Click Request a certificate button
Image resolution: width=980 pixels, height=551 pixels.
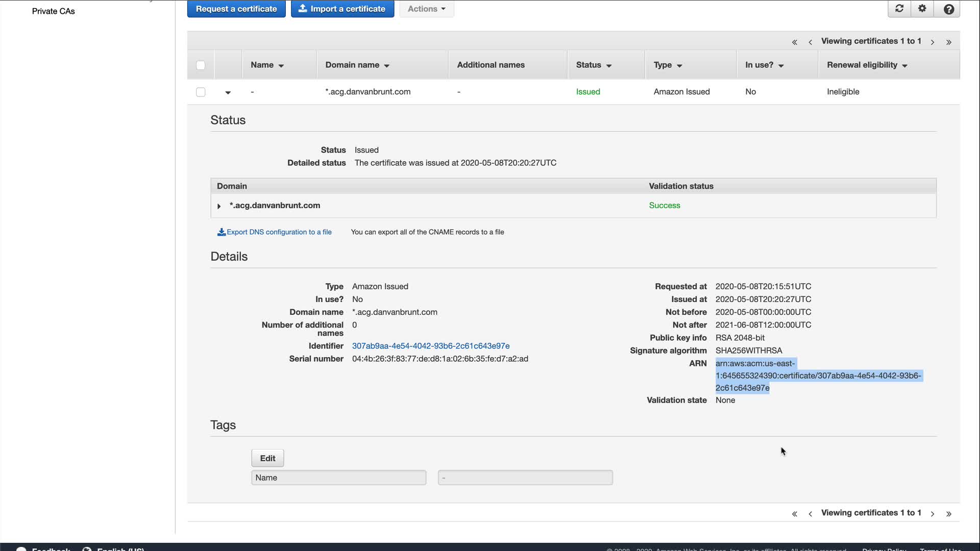tap(236, 9)
